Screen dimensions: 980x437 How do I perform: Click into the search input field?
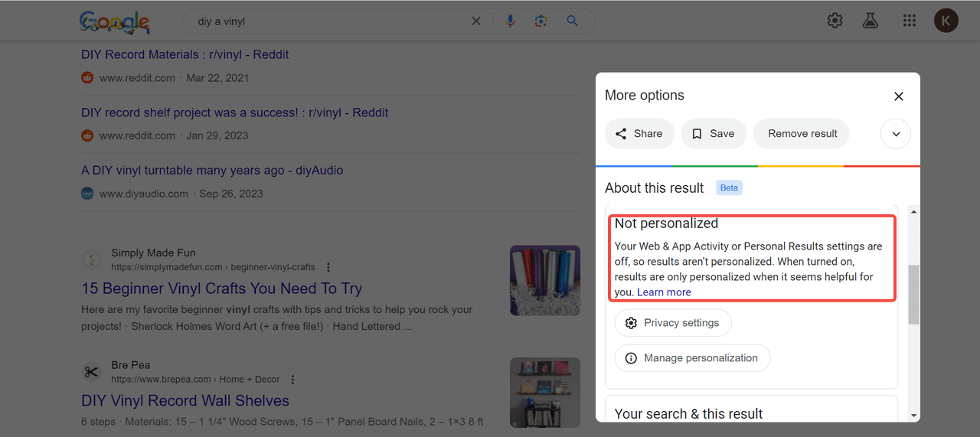click(329, 21)
